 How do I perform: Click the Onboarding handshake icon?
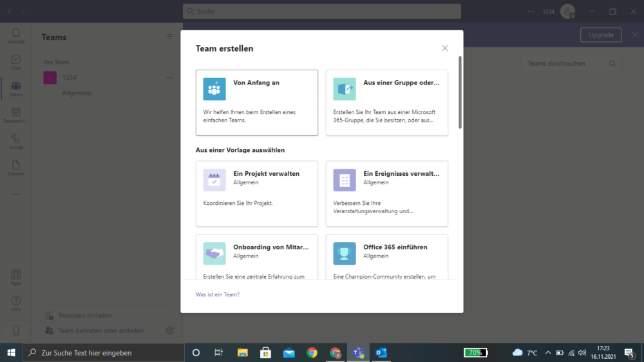point(214,254)
